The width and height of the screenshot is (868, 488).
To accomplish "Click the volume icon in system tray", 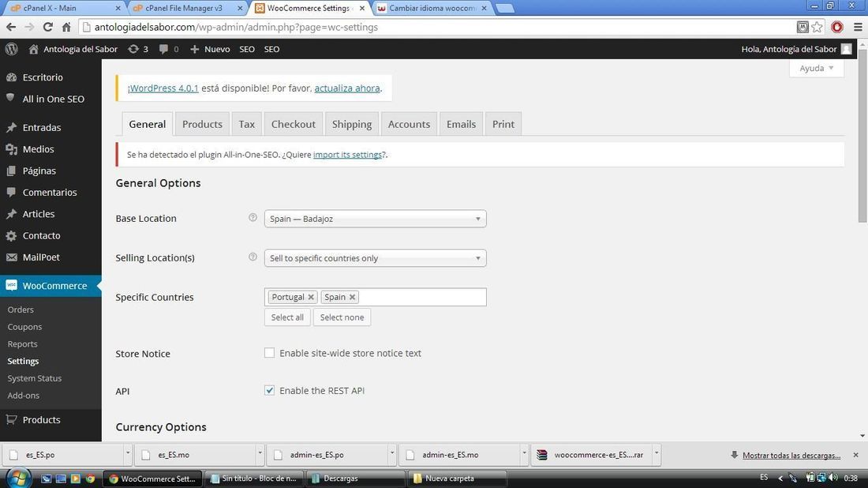I will pyautogui.click(x=833, y=478).
